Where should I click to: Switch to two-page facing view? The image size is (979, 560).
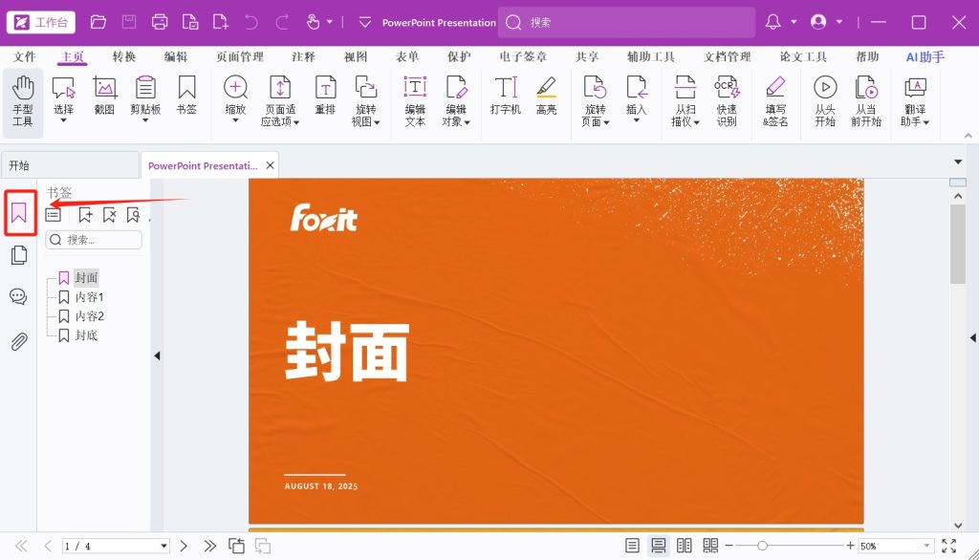[x=684, y=546]
